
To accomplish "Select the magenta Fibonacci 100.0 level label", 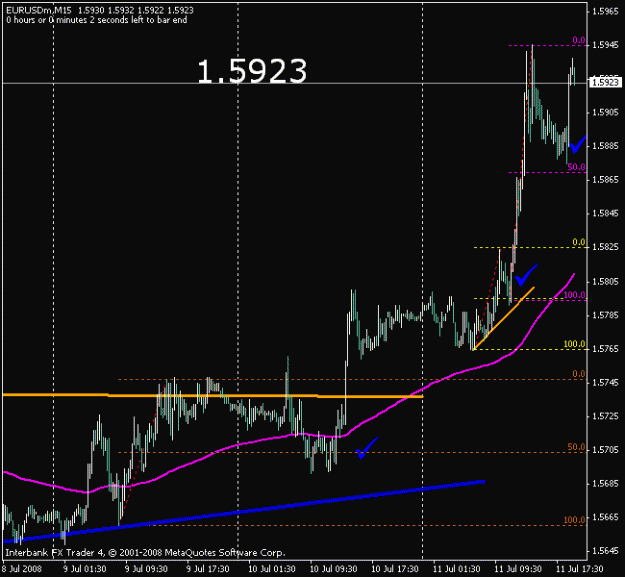I will (575, 295).
